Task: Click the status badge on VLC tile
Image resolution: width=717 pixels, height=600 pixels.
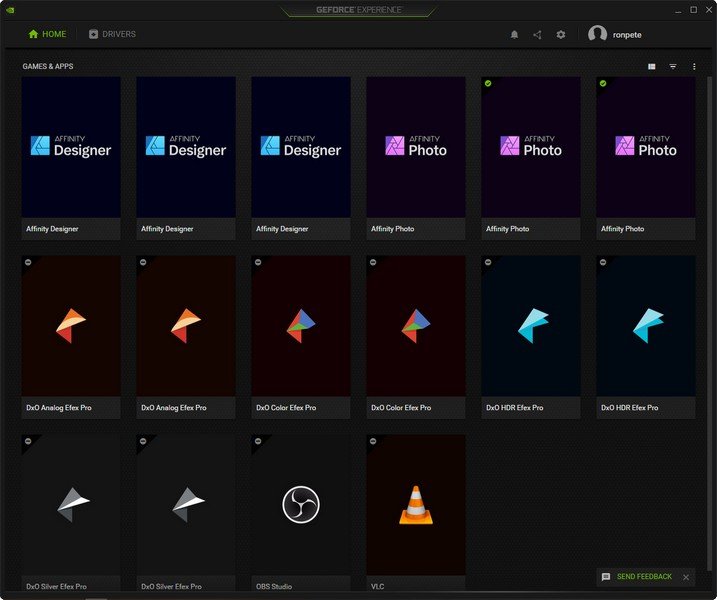Action: pyautogui.click(x=373, y=441)
